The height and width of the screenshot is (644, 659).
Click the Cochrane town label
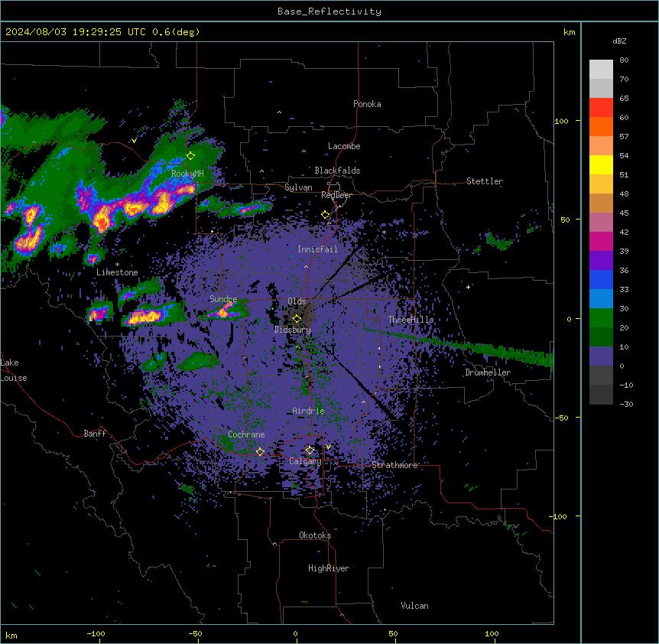click(x=246, y=434)
